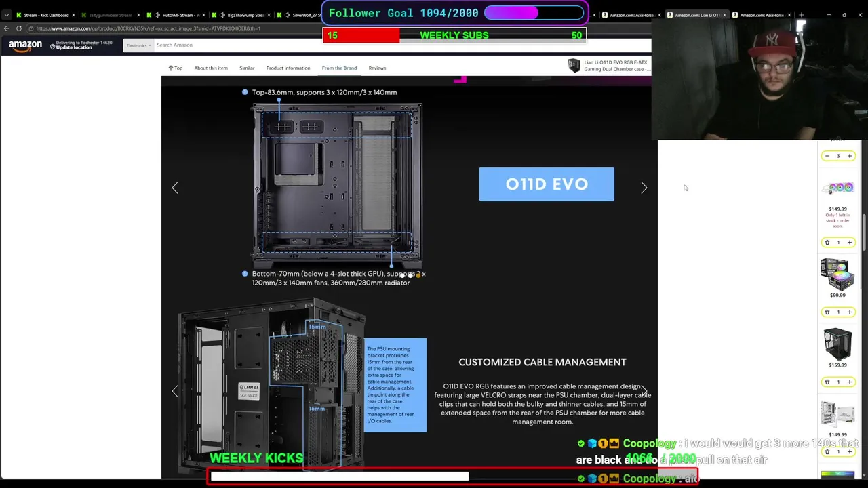The image size is (868, 488).
Task: Close the Stream - Kick Dashboard tab
Action: click(x=73, y=15)
